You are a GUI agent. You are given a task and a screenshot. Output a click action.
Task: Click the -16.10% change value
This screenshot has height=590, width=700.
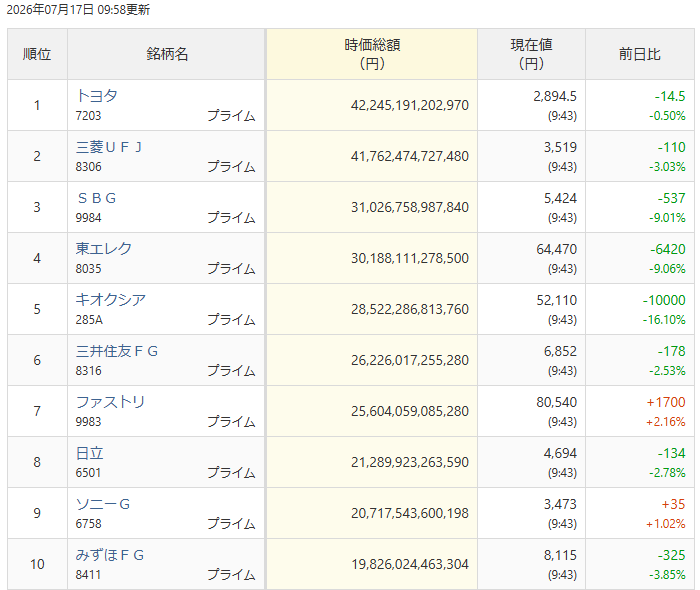coord(664,320)
